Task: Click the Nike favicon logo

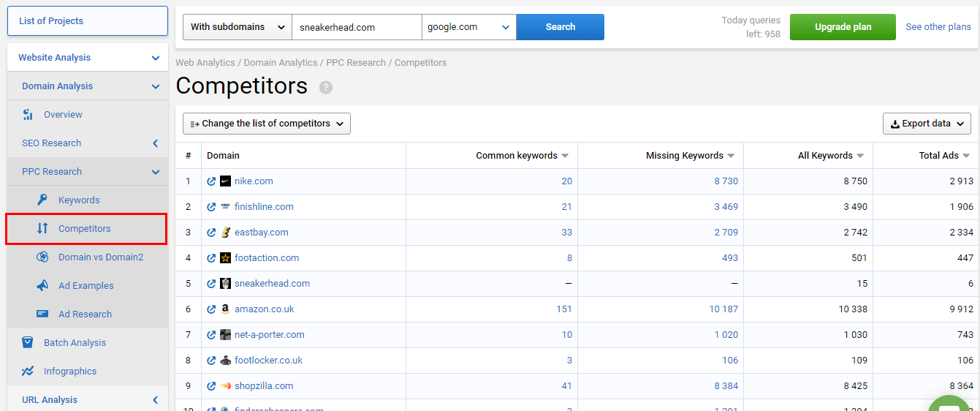Action: tap(225, 181)
